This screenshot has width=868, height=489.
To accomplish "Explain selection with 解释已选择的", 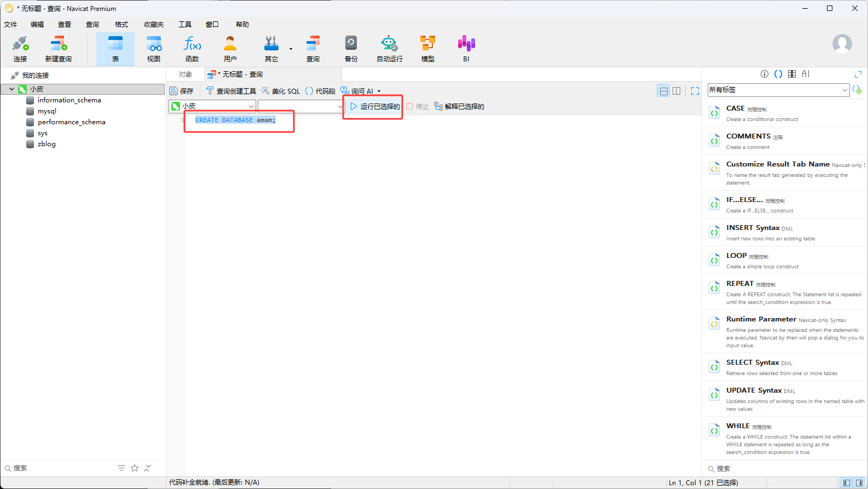I will [459, 106].
